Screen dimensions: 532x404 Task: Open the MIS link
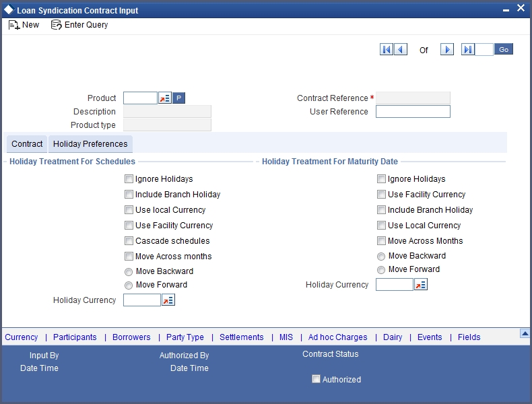[x=286, y=337]
